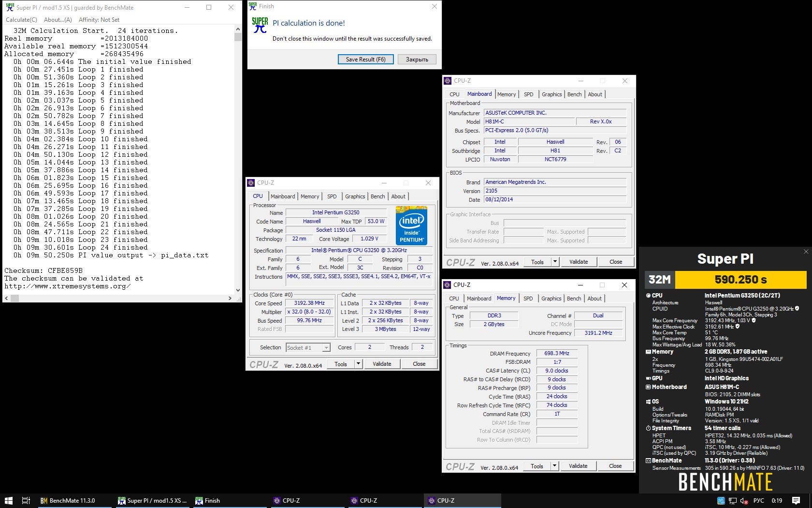This screenshot has height=508, width=812.
Task: Switch to the Finish taskbar item
Action: point(231,501)
